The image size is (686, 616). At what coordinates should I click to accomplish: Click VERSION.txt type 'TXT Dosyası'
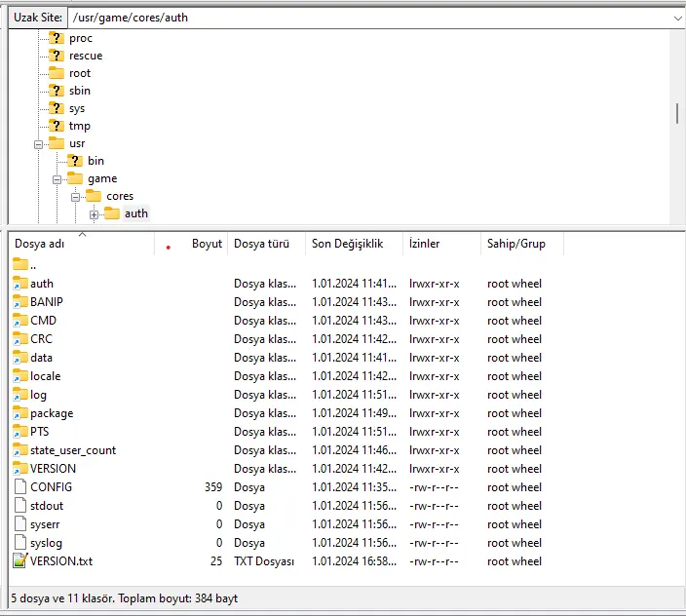pyautogui.click(x=264, y=561)
